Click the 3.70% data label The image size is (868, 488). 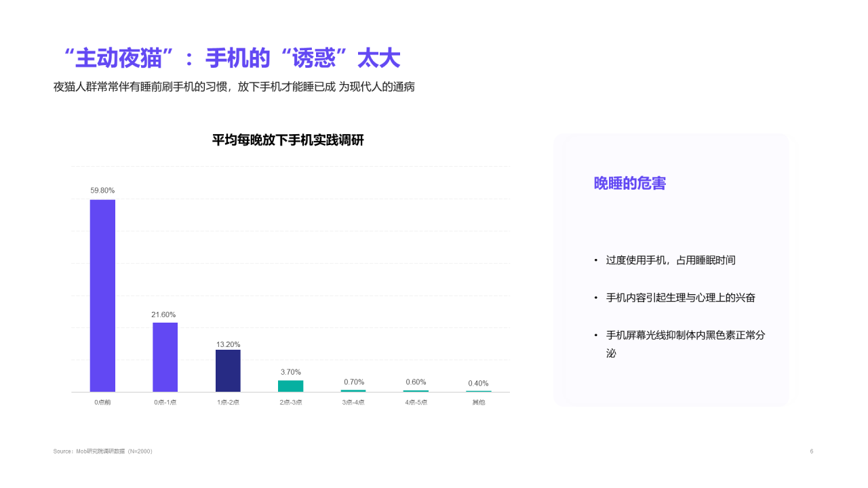[x=290, y=372]
